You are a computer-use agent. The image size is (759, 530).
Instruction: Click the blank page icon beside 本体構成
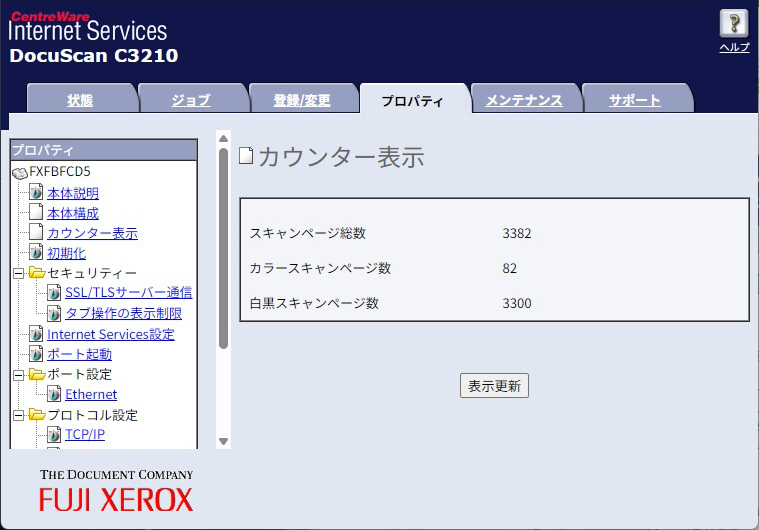point(36,212)
